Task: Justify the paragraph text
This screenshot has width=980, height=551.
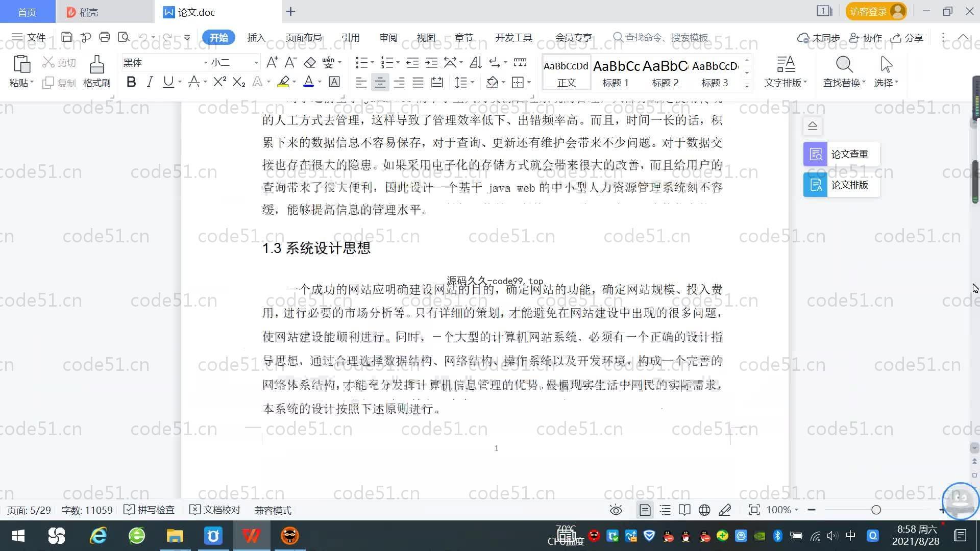Action: tap(418, 82)
